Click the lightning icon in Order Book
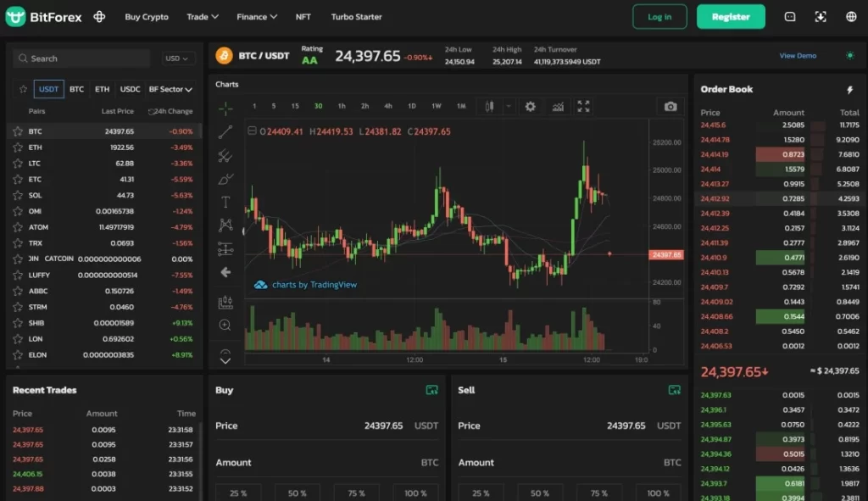The width and height of the screenshot is (868, 501). coord(850,89)
